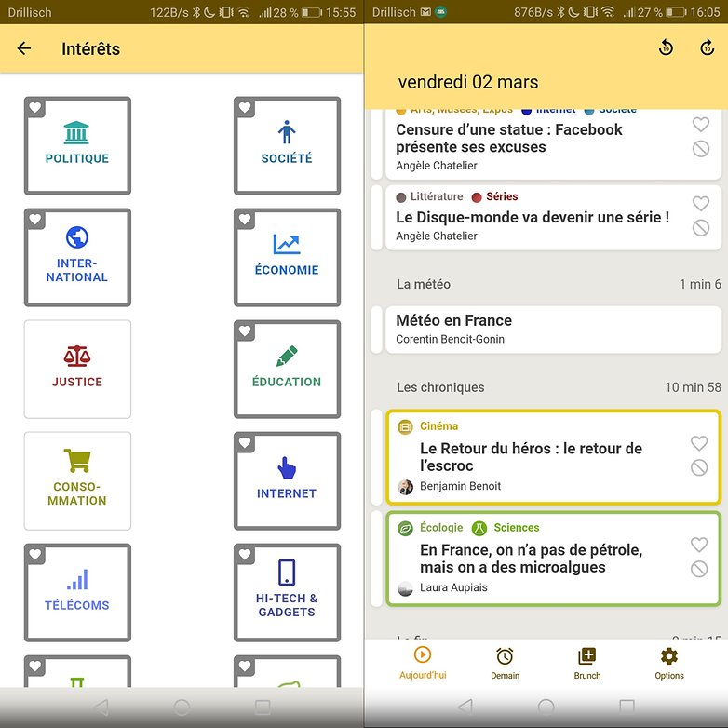
Task: Click the Internet pointing hand icon
Action: (287, 467)
